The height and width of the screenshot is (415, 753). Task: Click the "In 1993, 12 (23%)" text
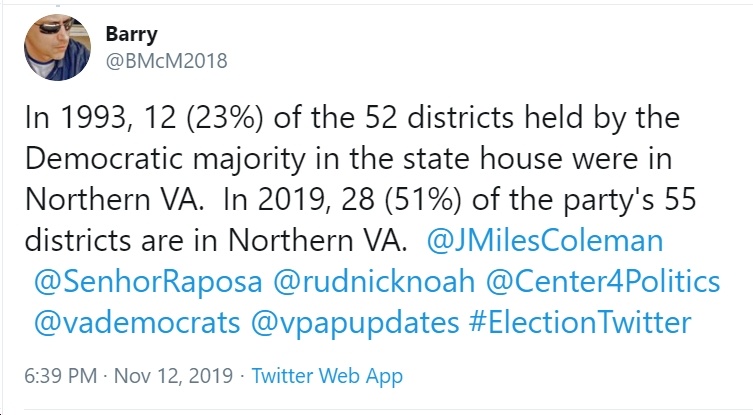click(x=144, y=118)
